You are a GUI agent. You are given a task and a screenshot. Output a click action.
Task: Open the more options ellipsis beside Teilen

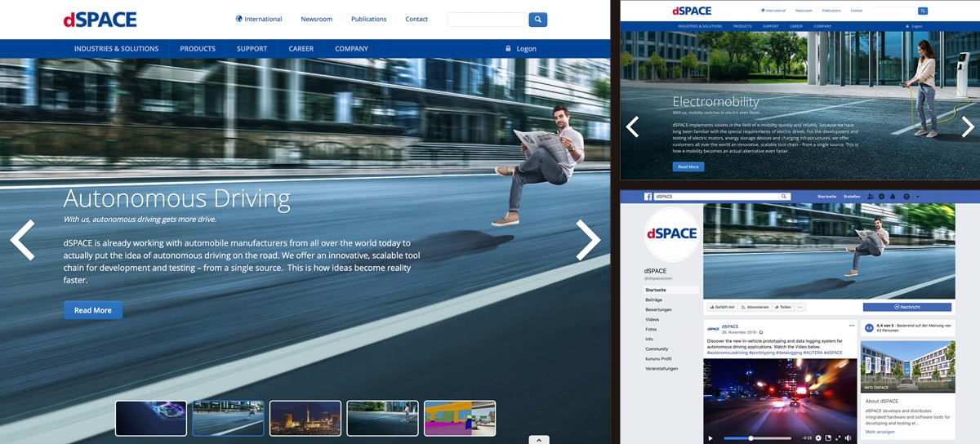click(x=800, y=307)
